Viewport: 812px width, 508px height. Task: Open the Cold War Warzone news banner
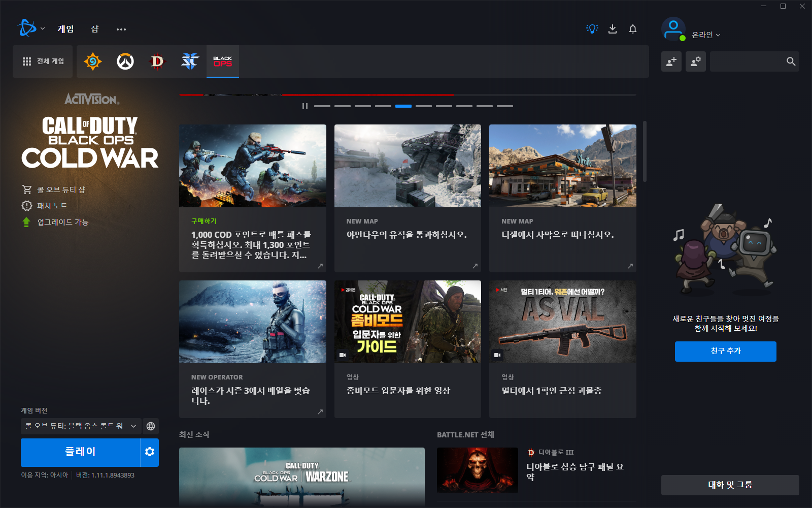302,477
